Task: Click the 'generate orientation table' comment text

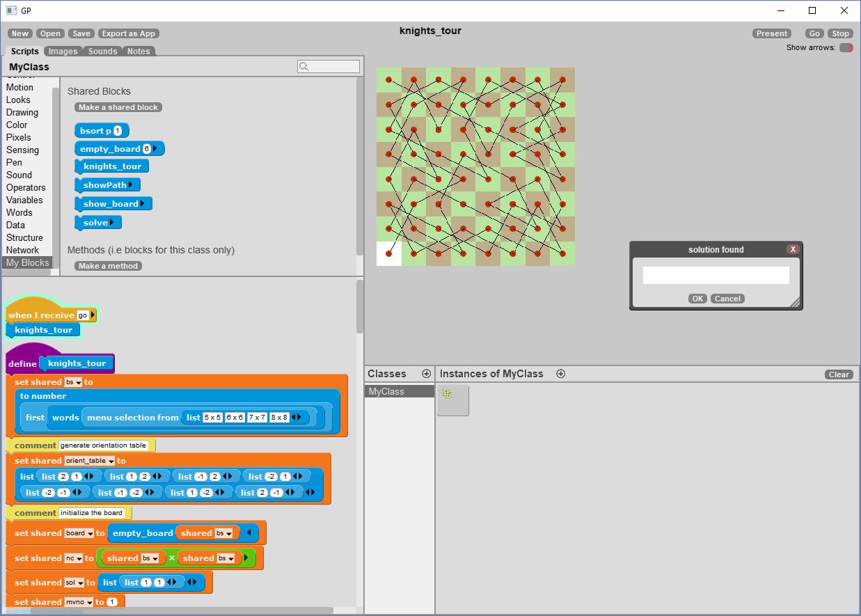Action: (103, 445)
